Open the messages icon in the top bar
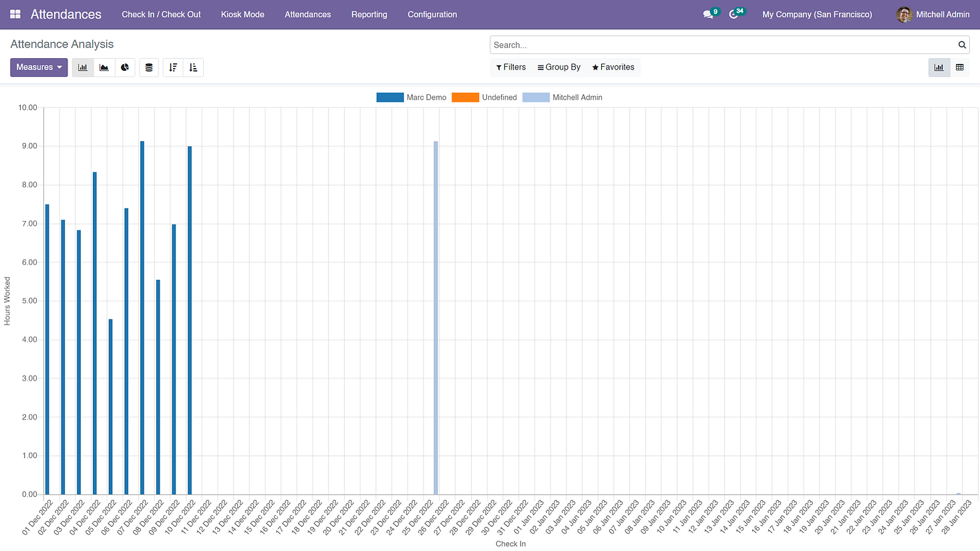 tap(709, 13)
